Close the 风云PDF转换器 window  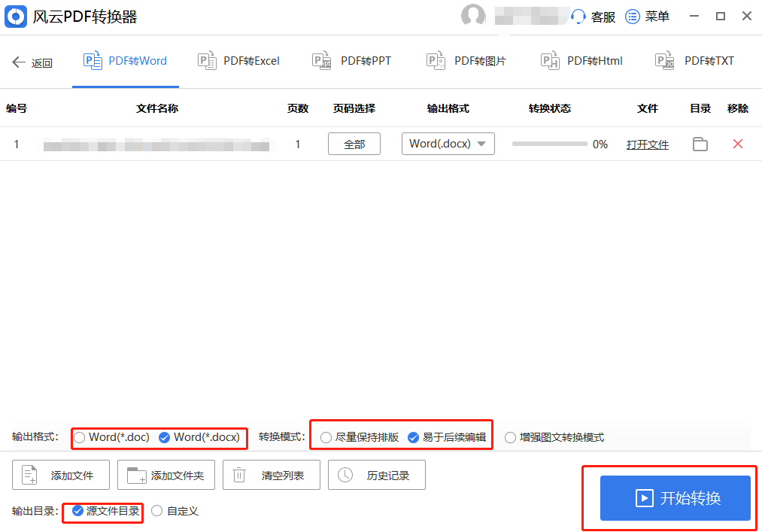pyautogui.click(x=747, y=16)
